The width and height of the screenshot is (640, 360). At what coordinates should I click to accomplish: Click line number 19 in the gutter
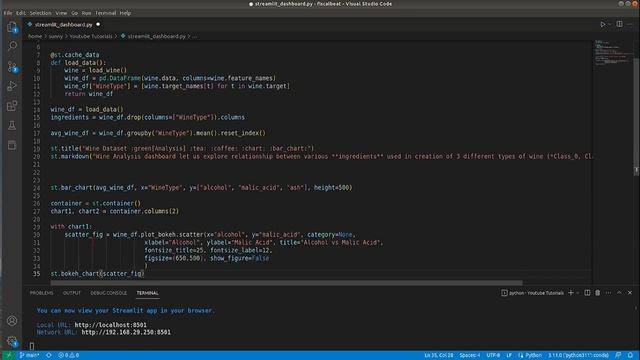37,149
